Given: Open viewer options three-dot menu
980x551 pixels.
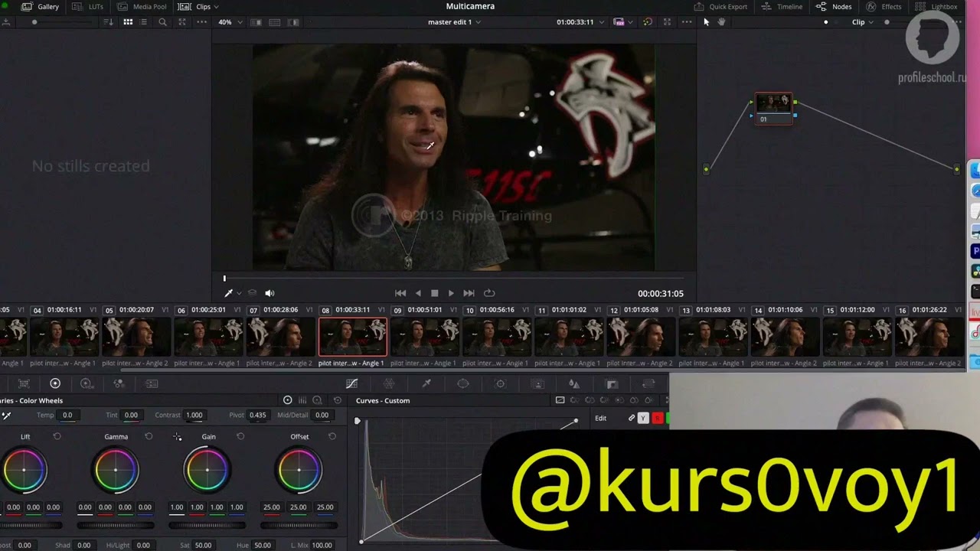Looking at the screenshot, I should (687, 22).
